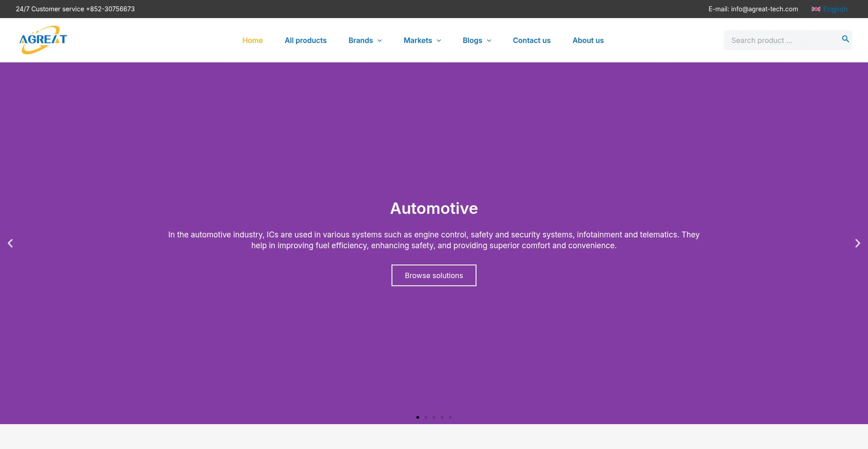The image size is (868, 449).
Task: Advance to the next slide arrow
Action: pos(857,243)
